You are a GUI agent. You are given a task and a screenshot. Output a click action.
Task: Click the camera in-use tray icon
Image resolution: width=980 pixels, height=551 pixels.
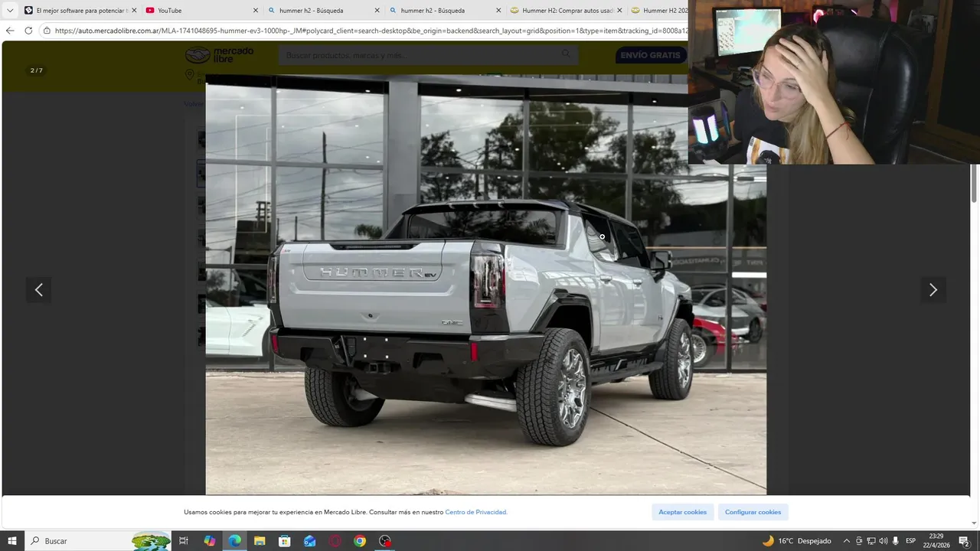(859, 541)
